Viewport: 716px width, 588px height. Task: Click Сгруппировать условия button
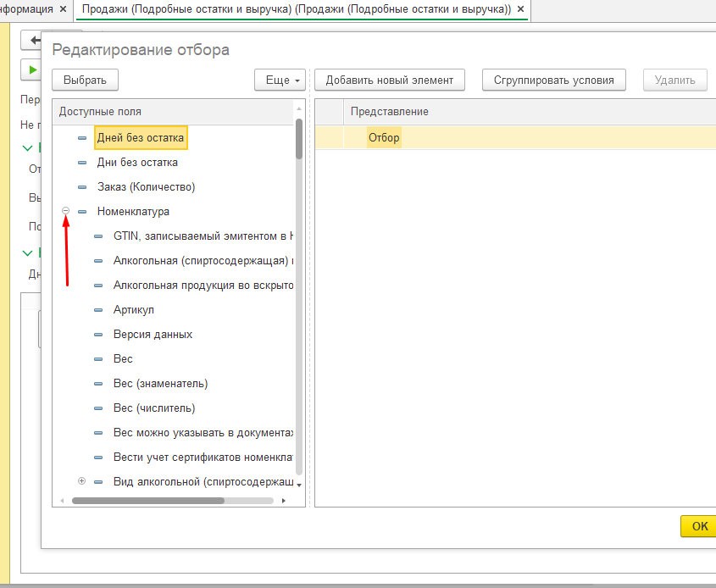(x=554, y=80)
